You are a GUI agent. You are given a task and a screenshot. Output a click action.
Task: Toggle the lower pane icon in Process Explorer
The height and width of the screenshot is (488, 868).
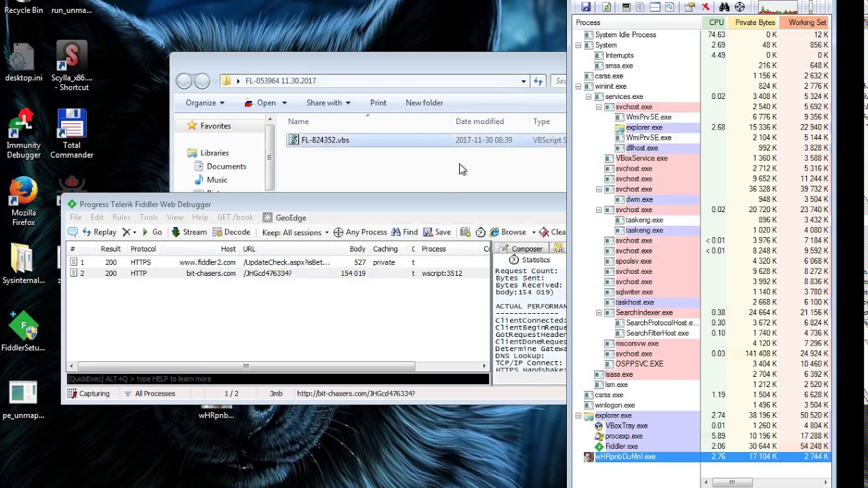655,7
